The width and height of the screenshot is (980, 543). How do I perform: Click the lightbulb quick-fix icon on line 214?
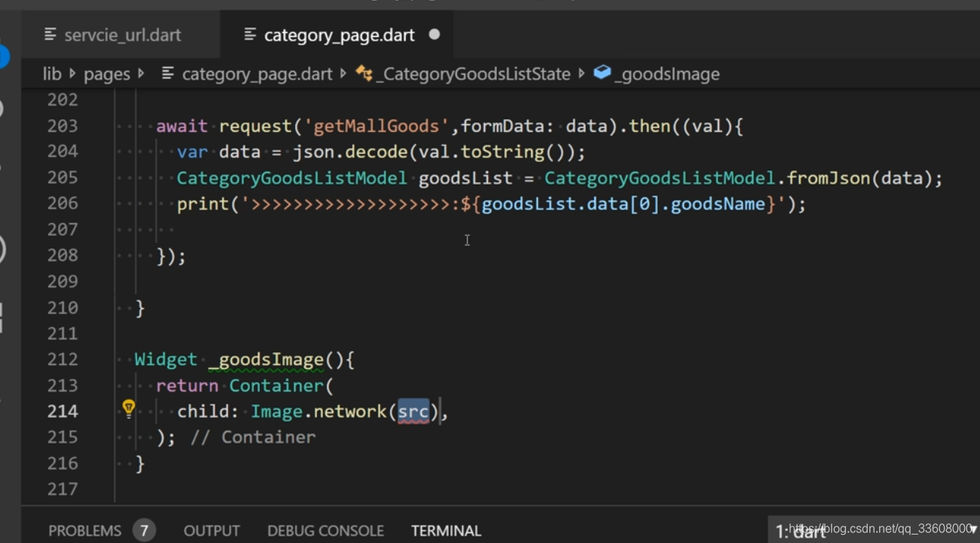tap(129, 409)
